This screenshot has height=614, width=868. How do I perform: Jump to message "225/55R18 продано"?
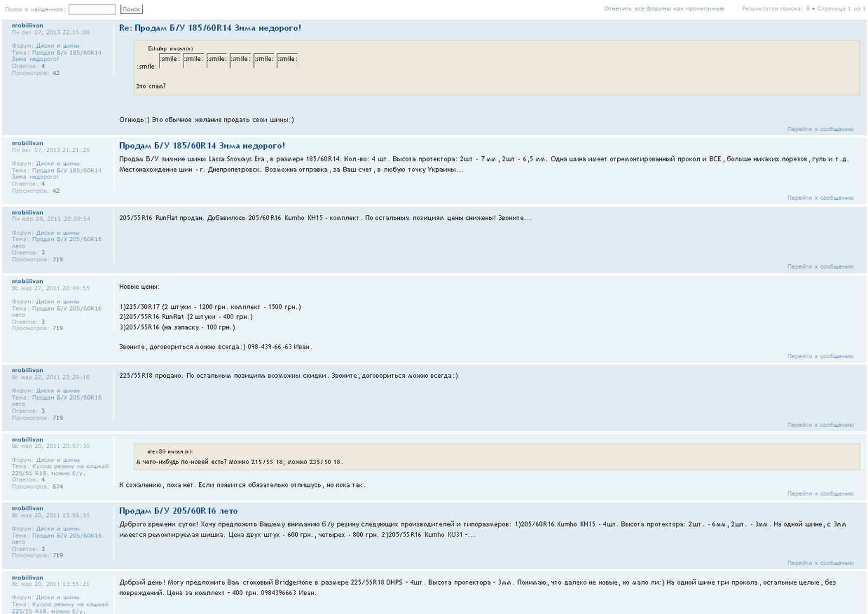point(820,425)
